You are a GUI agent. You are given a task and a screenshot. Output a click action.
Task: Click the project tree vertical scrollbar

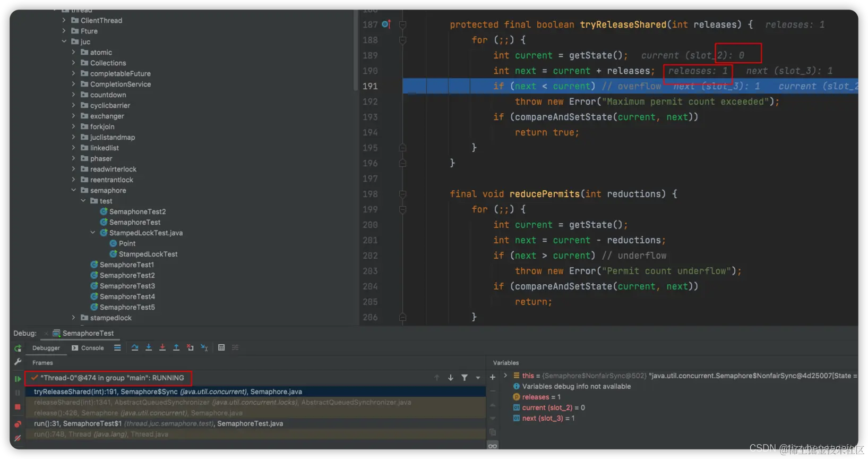coord(355,50)
